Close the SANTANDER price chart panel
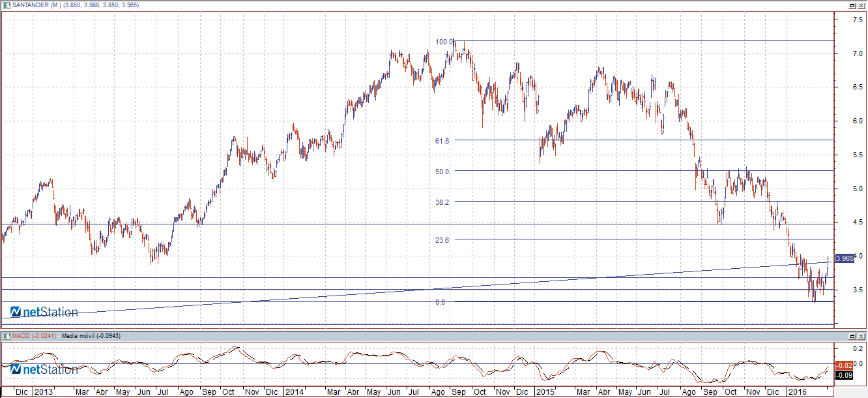Viewport: 868px width, 398px height. 861,5
